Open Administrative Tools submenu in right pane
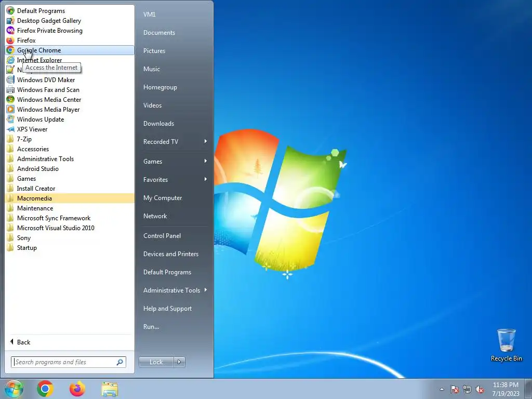 (x=175, y=290)
